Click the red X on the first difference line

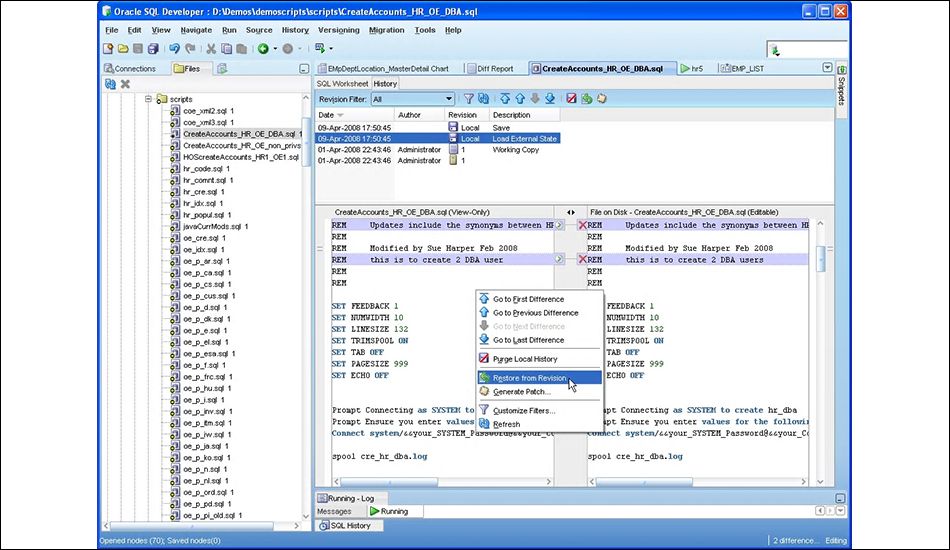point(582,225)
